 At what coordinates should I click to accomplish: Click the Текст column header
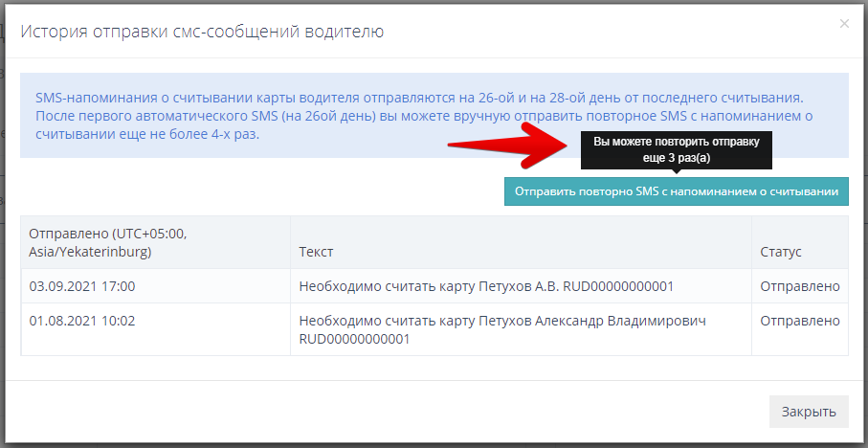pyautogui.click(x=315, y=251)
